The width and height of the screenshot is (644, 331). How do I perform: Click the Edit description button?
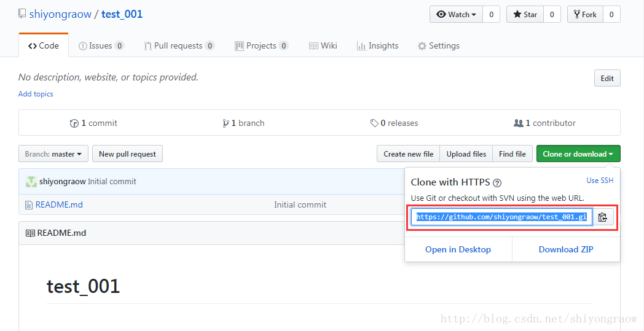(607, 78)
